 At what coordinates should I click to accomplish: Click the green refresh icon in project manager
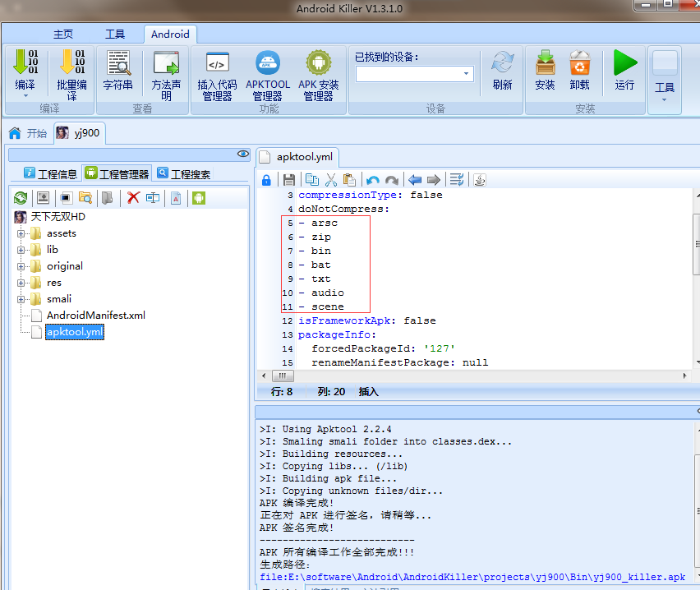point(21,198)
